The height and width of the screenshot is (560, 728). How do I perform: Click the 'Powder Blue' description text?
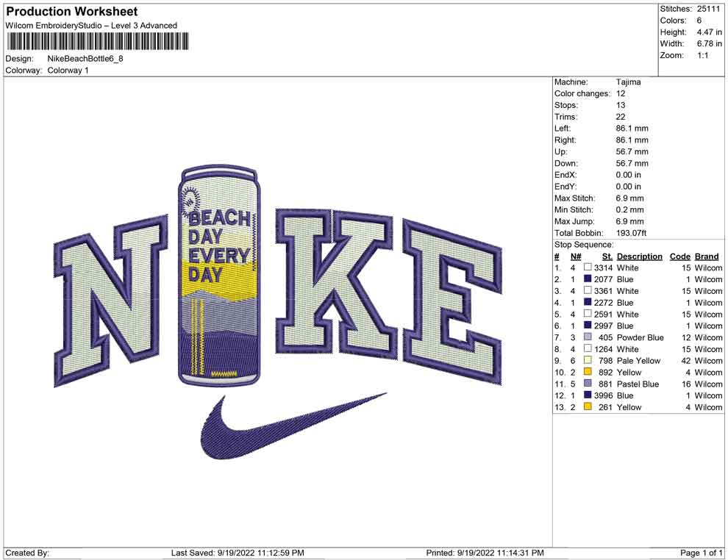pos(640,337)
